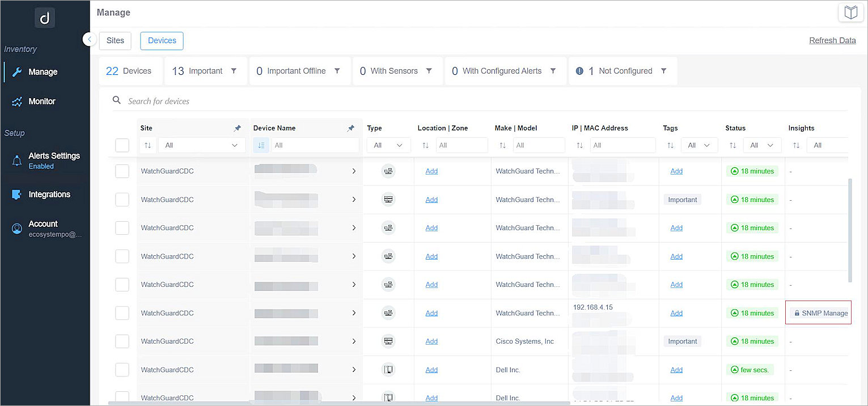Open the documentation book icon

(x=850, y=12)
